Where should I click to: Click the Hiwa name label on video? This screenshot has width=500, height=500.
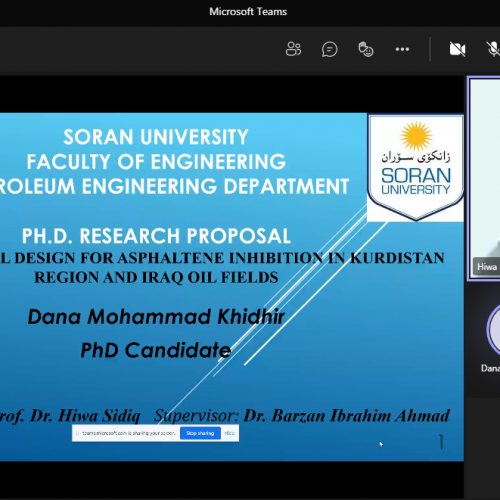pyautogui.click(x=487, y=267)
